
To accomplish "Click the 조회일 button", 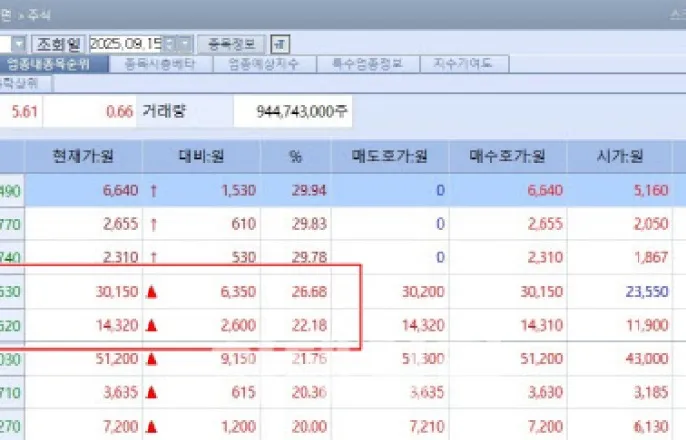I will click(58, 44).
